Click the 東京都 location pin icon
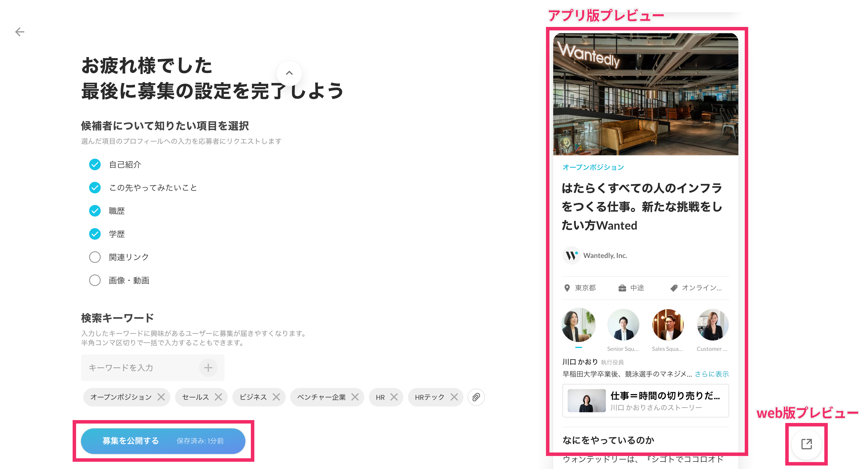The height and width of the screenshot is (469, 868). (567, 287)
